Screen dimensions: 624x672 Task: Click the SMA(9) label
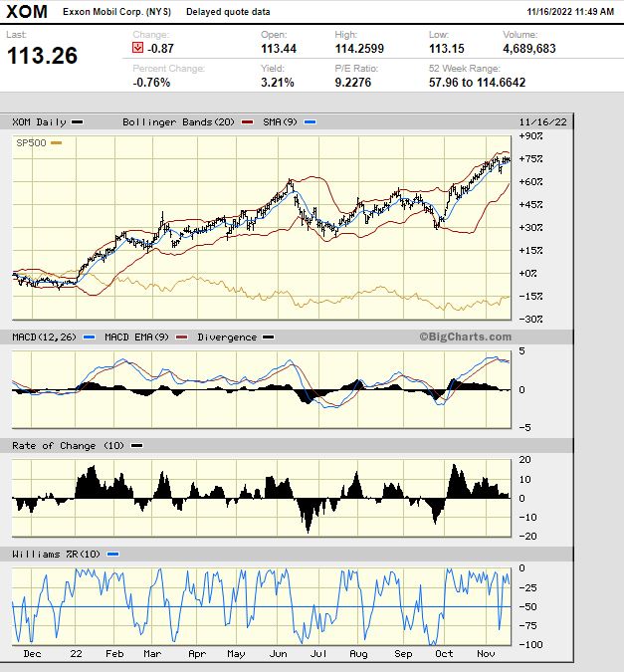pyautogui.click(x=280, y=122)
